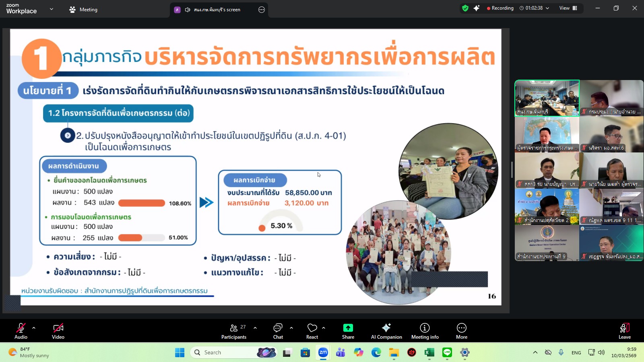
Task: Click the 108.60% progress bar
Action: 141,203
